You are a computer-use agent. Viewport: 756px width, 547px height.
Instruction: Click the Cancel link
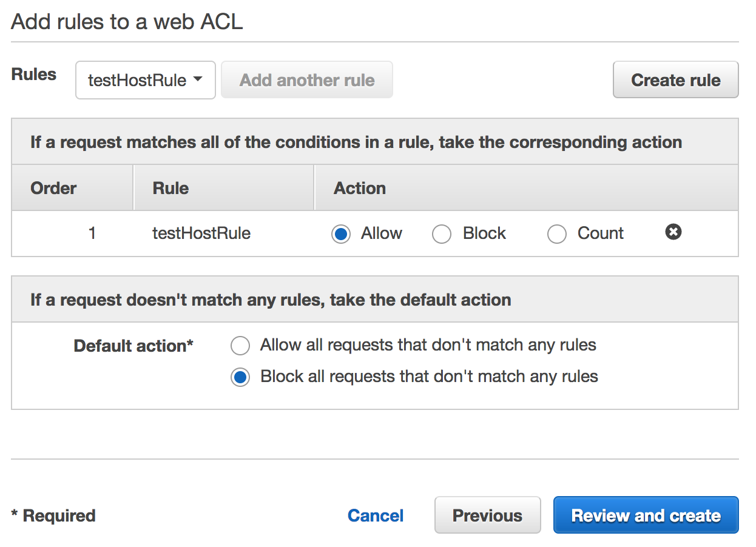coord(376,515)
